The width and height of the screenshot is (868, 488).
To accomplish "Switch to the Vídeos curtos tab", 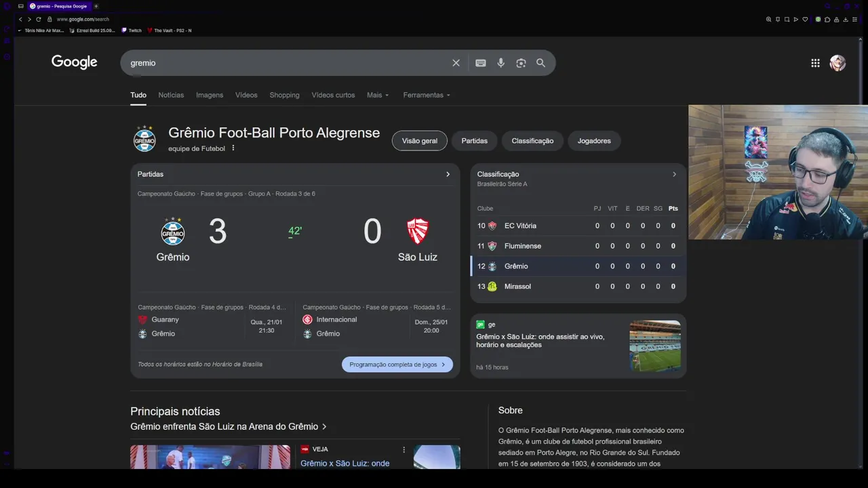I will pos(333,95).
